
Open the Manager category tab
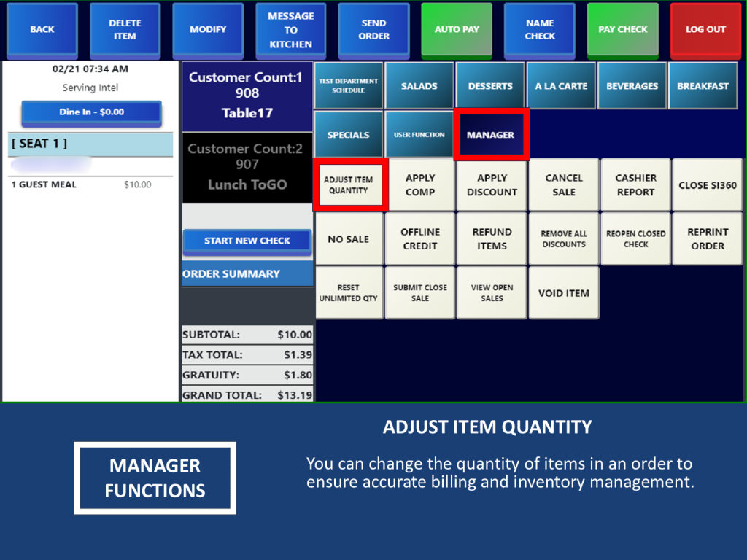[490, 135]
